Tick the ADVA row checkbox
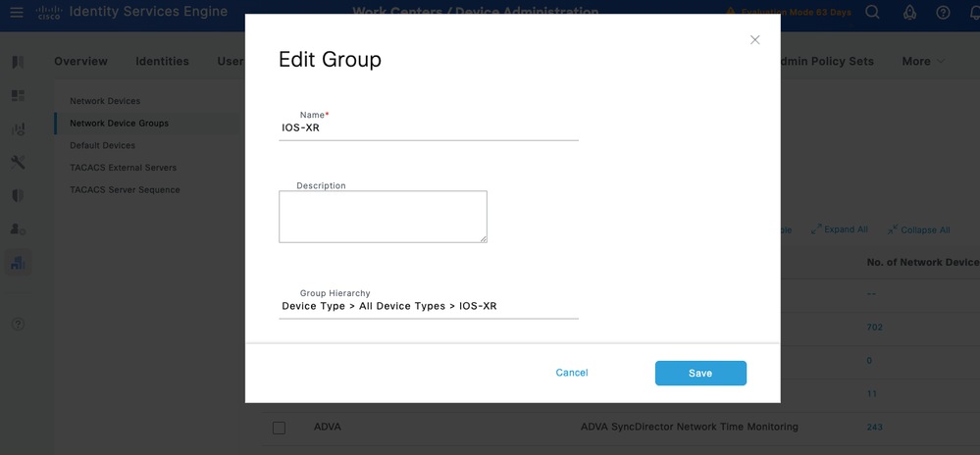The image size is (980, 455). [279, 428]
